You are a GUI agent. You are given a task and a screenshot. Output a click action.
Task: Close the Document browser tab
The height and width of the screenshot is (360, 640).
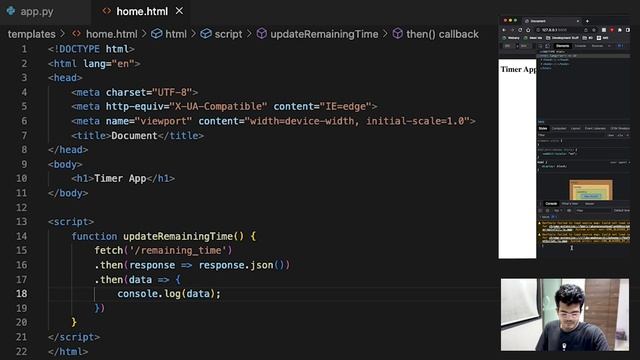pyautogui.click(x=578, y=21)
